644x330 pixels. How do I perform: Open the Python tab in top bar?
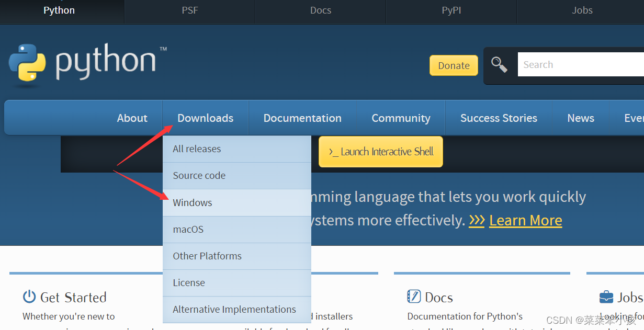pos(59,10)
